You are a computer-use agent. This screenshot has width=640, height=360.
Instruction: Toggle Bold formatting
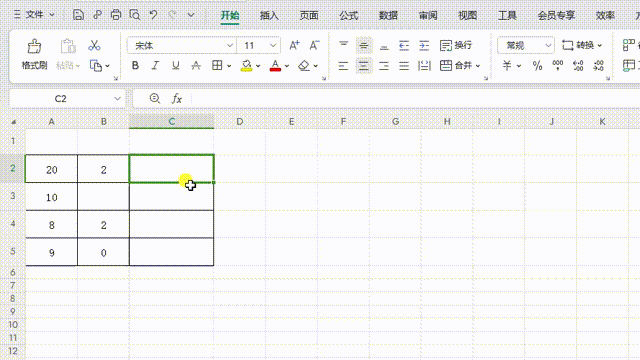tap(135, 65)
